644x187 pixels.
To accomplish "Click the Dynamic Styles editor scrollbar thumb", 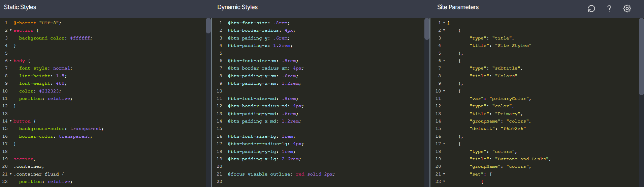I will tap(427, 29).
